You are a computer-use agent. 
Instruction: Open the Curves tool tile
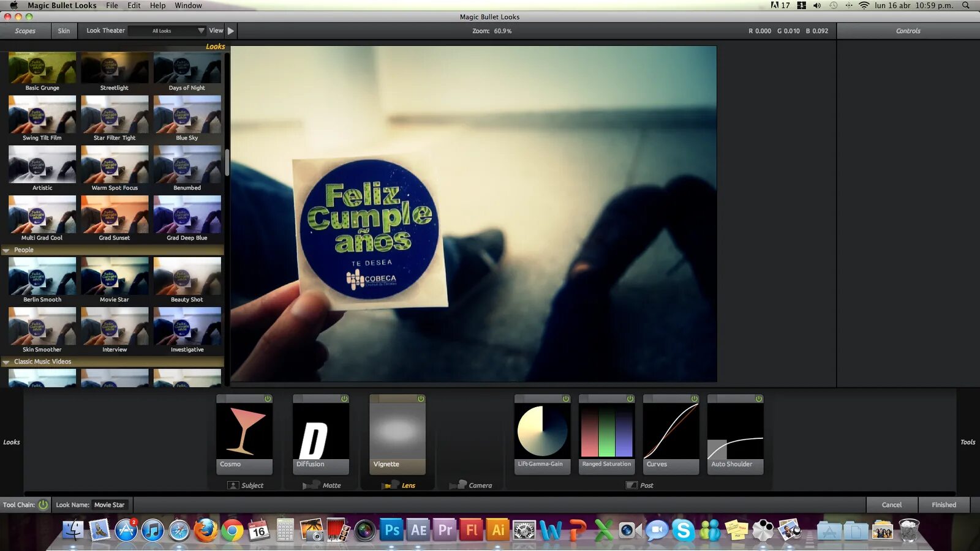pyautogui.click(x=671, y=434)
